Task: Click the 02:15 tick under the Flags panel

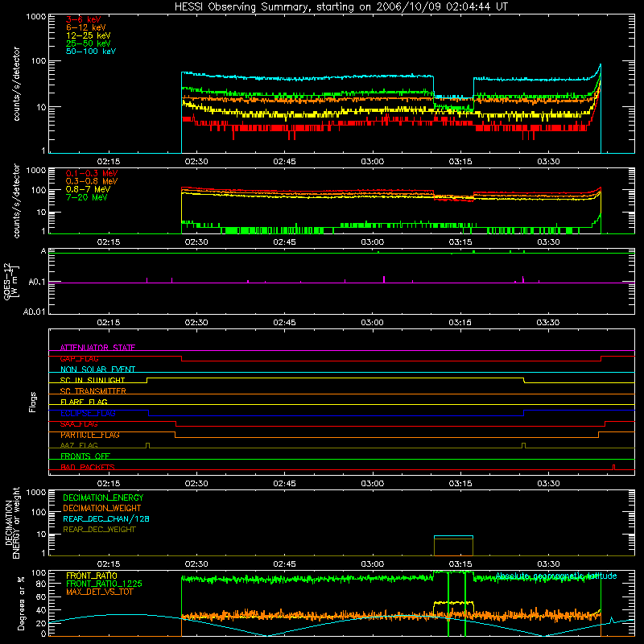Action: coord(109,484)
